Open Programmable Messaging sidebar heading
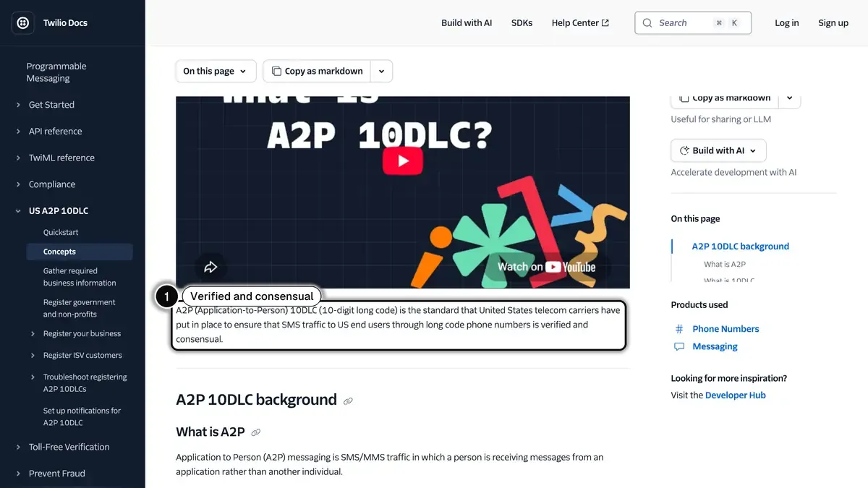Viewport: 868px width, 488px height. [x=56, y=72]
